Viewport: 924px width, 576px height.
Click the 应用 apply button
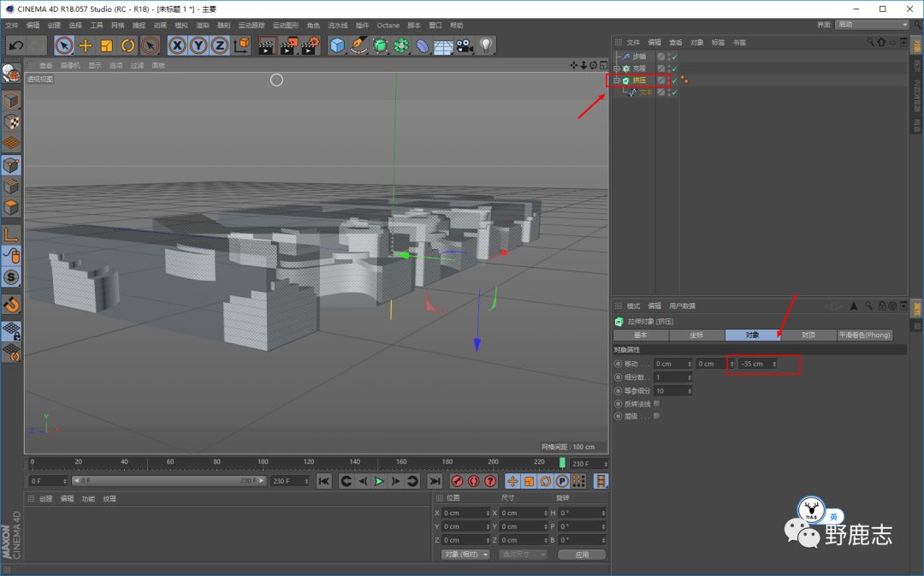point(582,555)
